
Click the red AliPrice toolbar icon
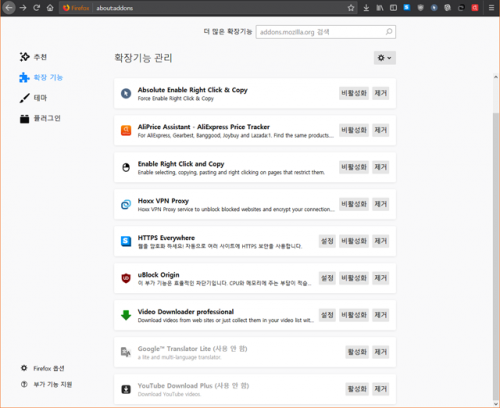pyautogui.click(x=475, y=8)
